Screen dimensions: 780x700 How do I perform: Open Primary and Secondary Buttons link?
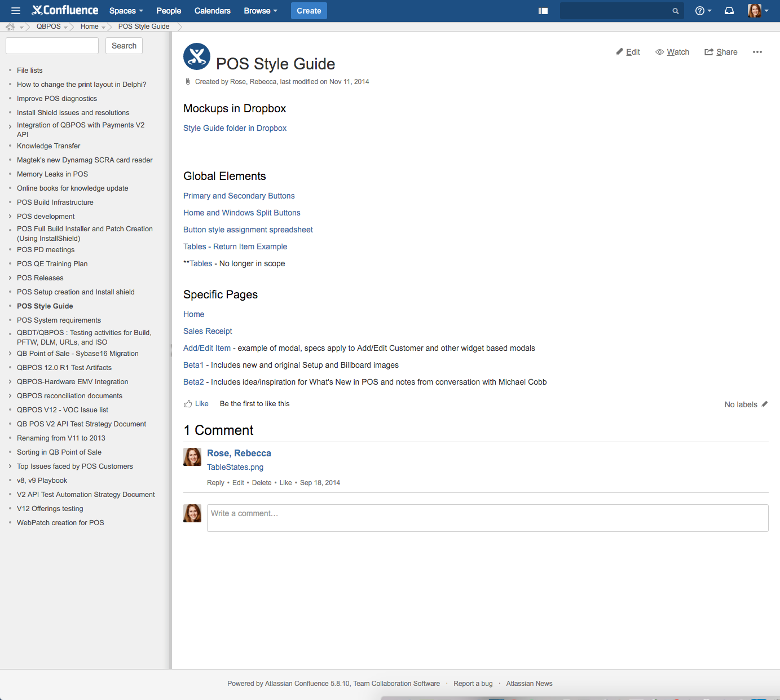(x=239, y=196)
